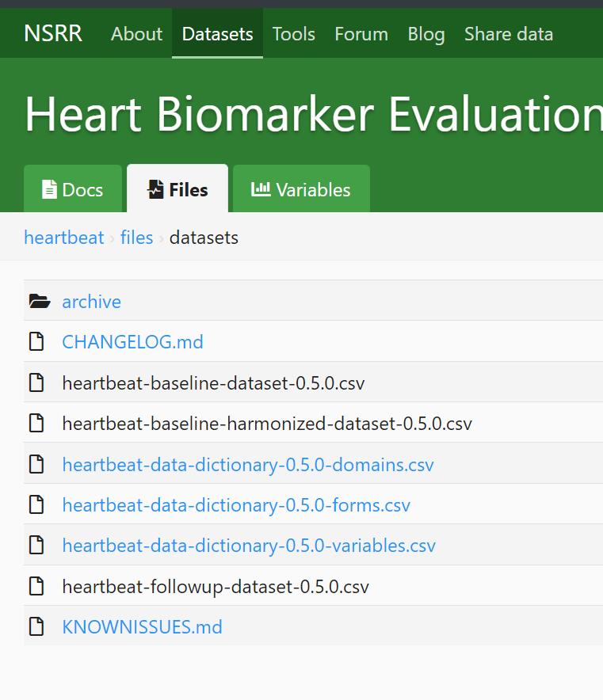The height and width of the screenshot is (700, 603).
Task: Open the Blog page
Action: pos(426,33)
